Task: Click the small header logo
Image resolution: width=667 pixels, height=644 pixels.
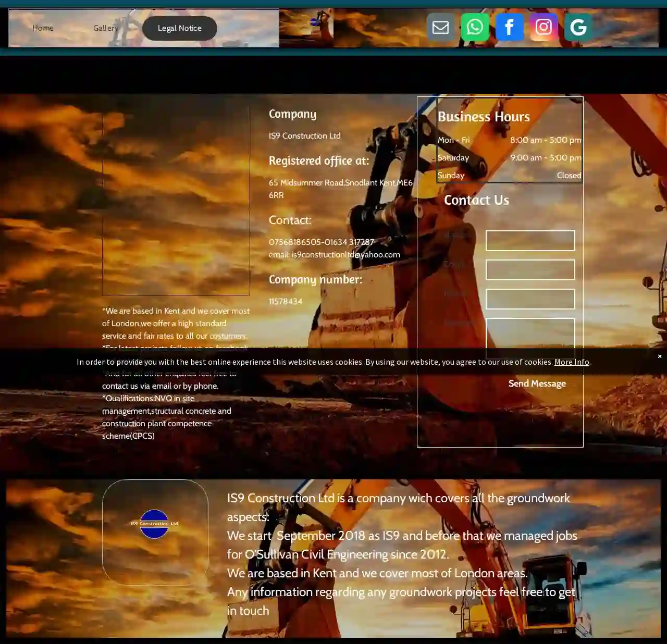Action: [315, 22]
